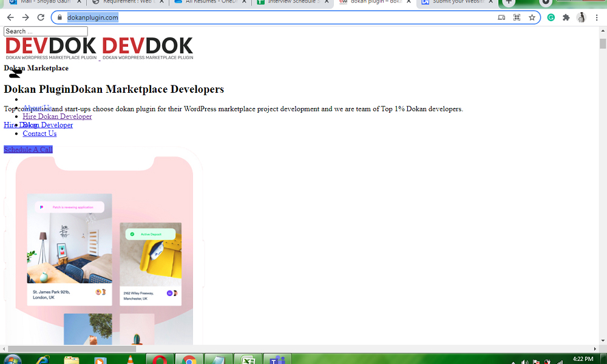
Task: Click the horizontal scrollbar thumb
Action: click(72, 349)
